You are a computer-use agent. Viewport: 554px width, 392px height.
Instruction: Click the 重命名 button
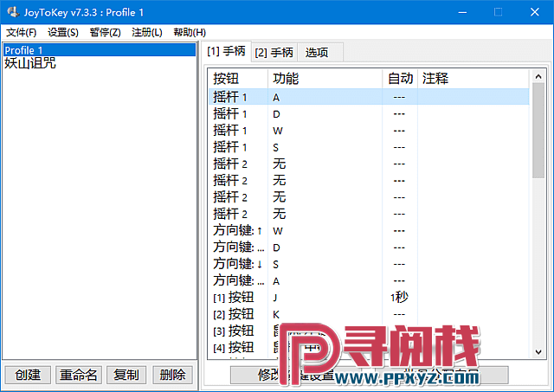tap(79, 375)
